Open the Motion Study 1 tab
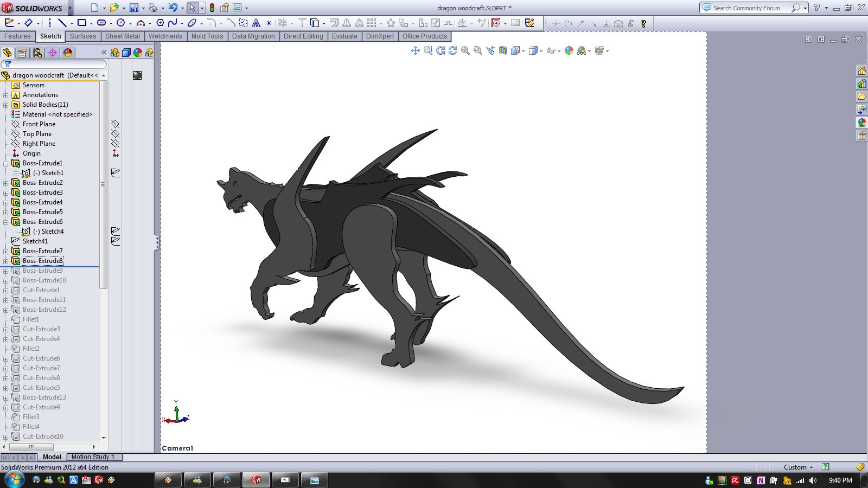This screenshot has width=868, height=488. (x=93, y=457)
